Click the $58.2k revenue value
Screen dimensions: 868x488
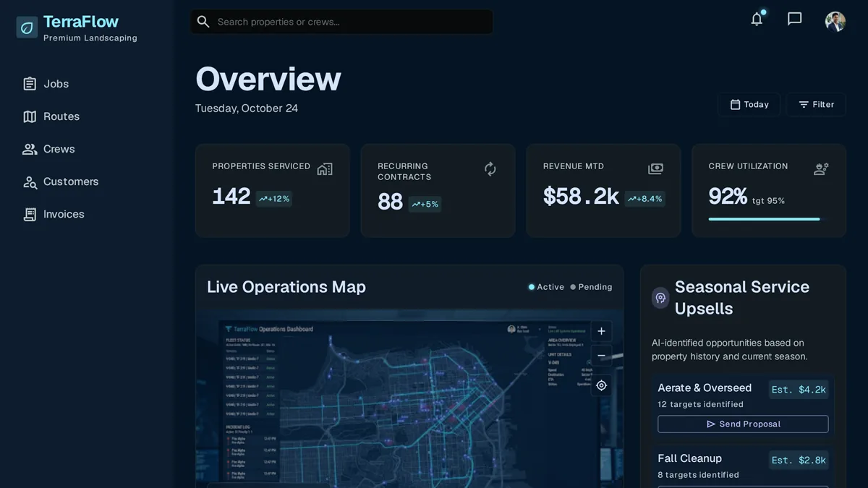coord(581,197)
